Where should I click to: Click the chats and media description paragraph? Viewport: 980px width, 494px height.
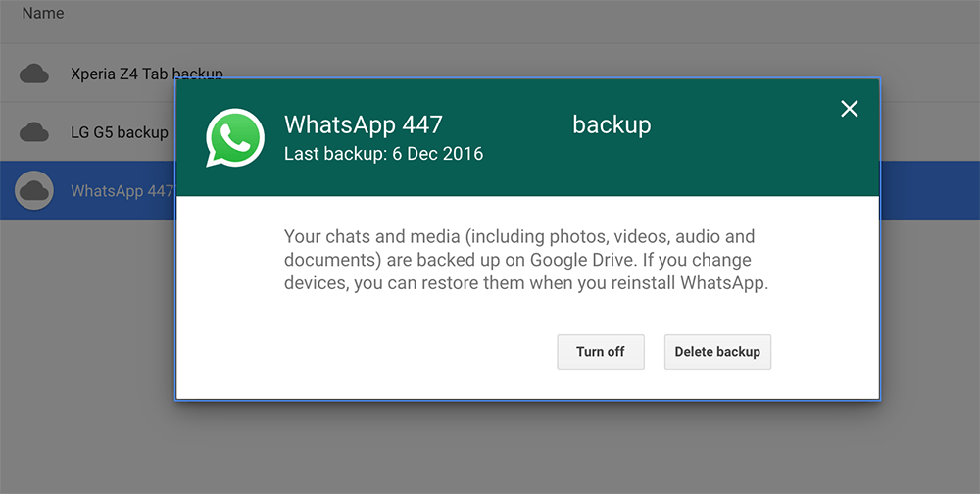[x=519, y=261]
